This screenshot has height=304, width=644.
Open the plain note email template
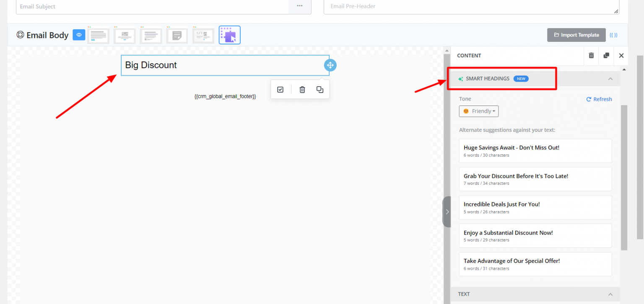point(177,35)
